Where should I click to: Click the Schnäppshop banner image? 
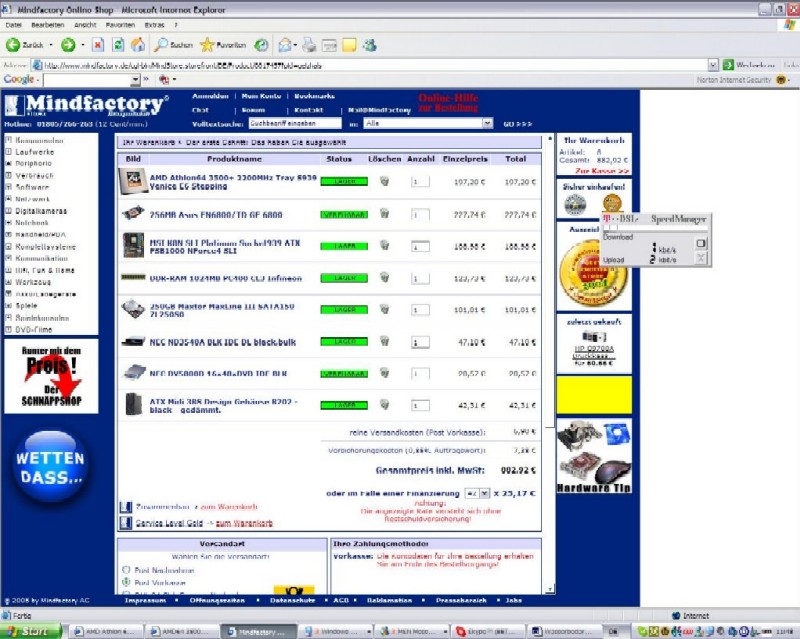point(51,376)
